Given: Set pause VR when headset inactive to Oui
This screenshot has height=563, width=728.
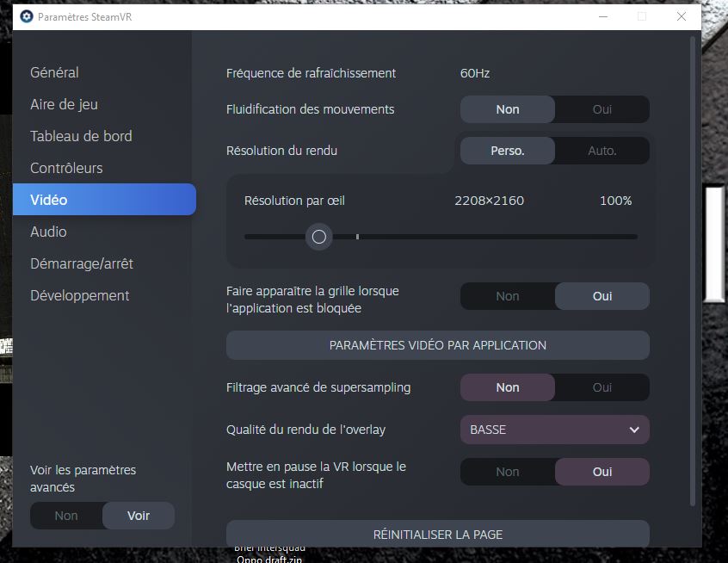Looking at the screenshot, I should 602,472.
